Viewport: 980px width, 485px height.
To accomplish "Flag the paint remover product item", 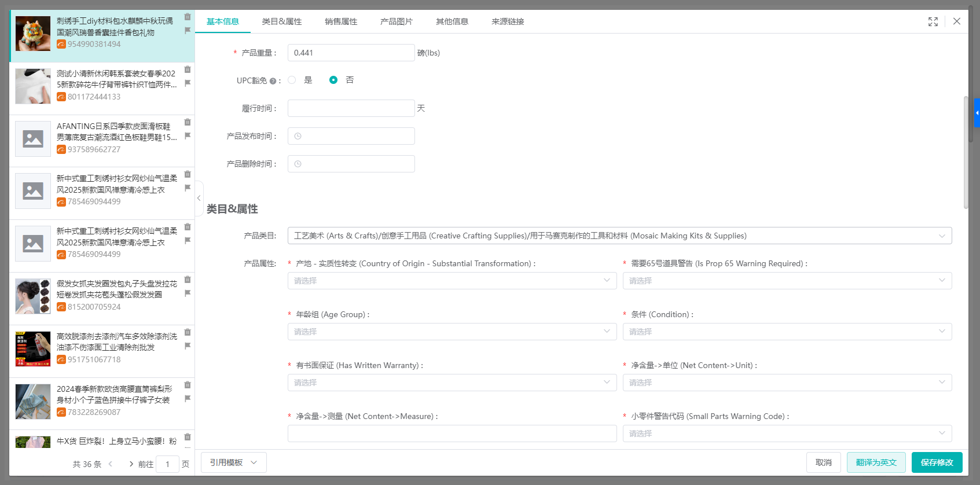I will (188, 346).
